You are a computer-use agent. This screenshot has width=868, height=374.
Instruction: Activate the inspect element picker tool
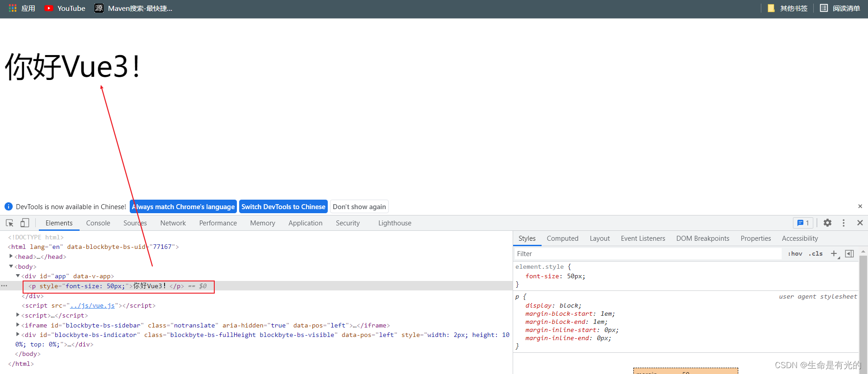click(x=9, y=223)
